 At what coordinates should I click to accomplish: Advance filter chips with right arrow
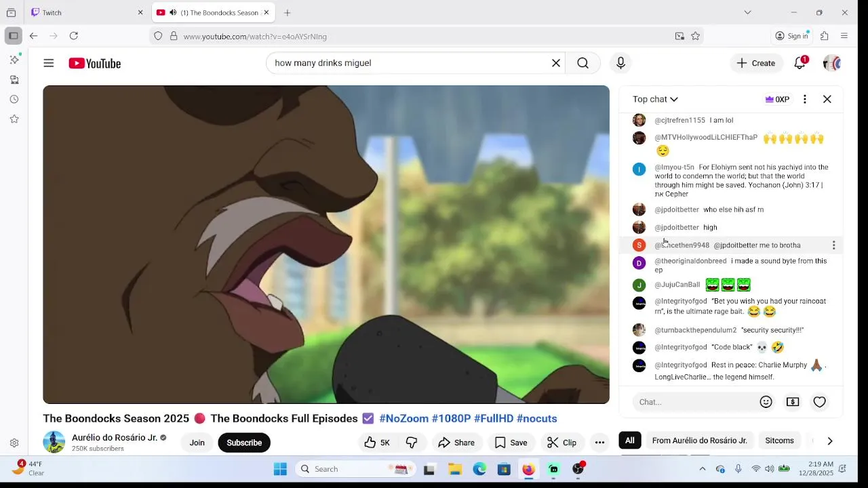coord(829,441)
